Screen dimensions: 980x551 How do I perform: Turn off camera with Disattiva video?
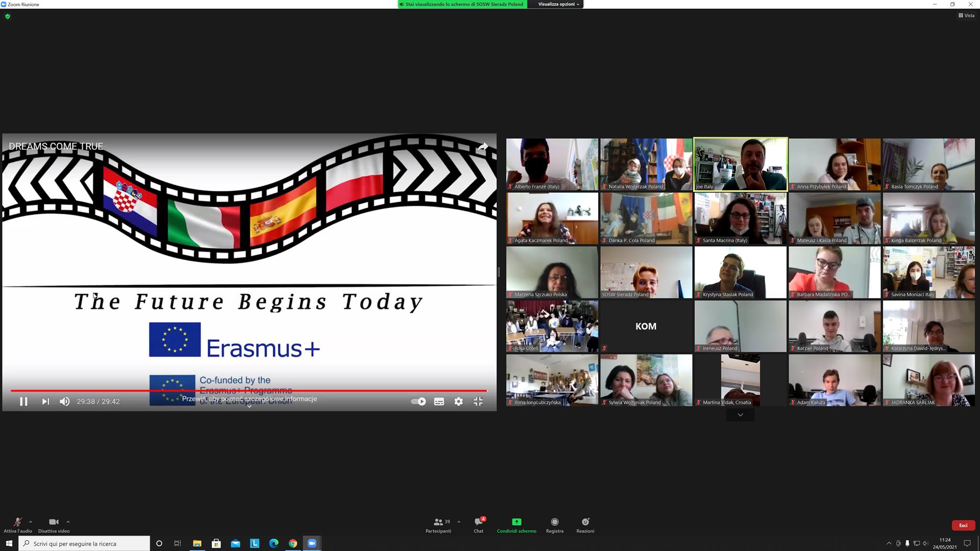tap(54, 525)
